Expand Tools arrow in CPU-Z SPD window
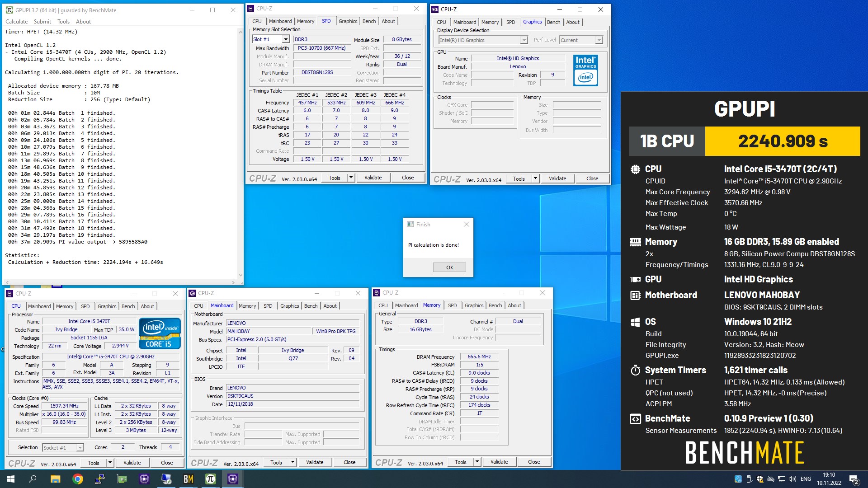 351,178
